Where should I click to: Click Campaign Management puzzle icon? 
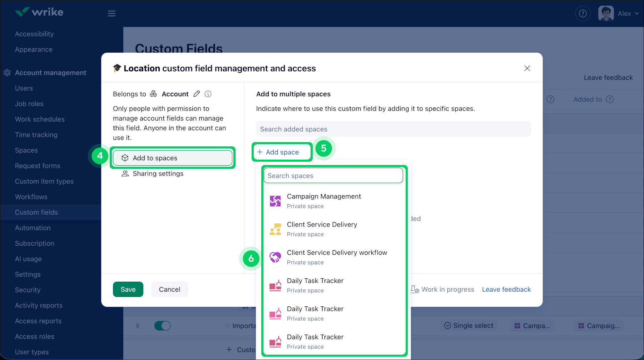click(275, 201)
